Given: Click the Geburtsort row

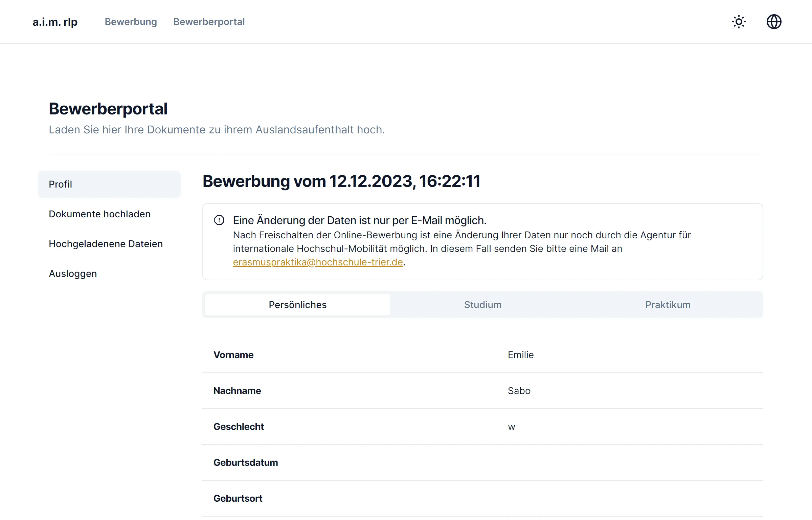Looking at the screenshot, I should point(238,498).
